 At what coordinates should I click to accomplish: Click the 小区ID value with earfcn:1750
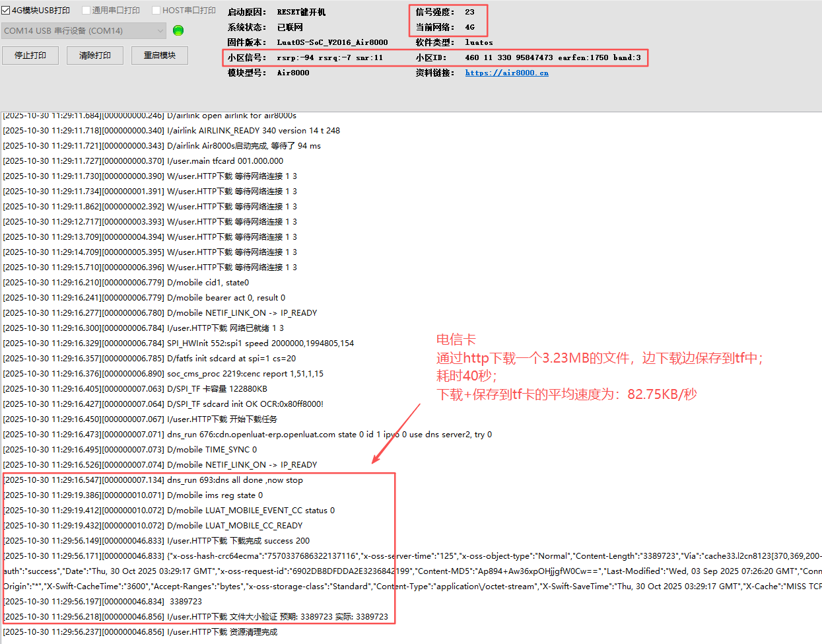point(553,57)
